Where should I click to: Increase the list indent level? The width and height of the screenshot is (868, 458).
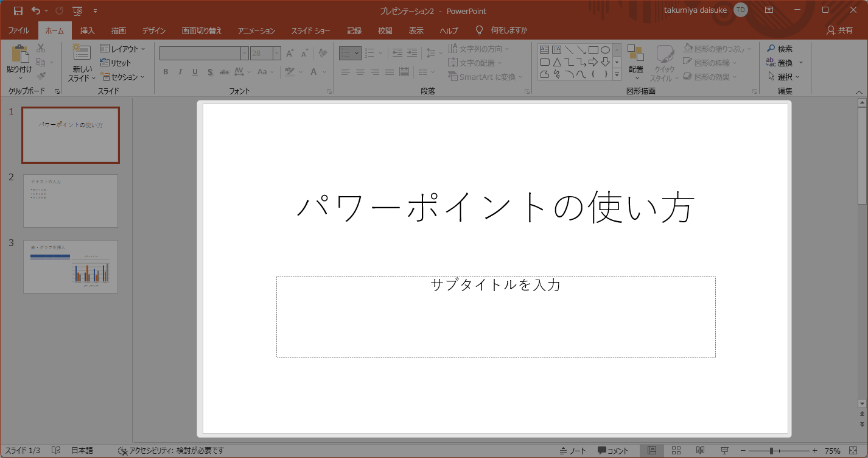(x=412, y=54)
